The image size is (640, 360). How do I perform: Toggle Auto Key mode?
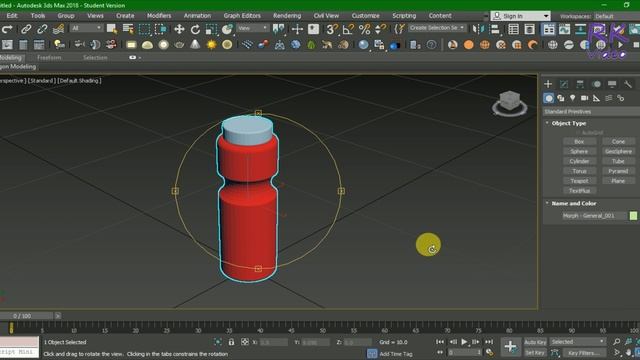[x=535, y=342]
